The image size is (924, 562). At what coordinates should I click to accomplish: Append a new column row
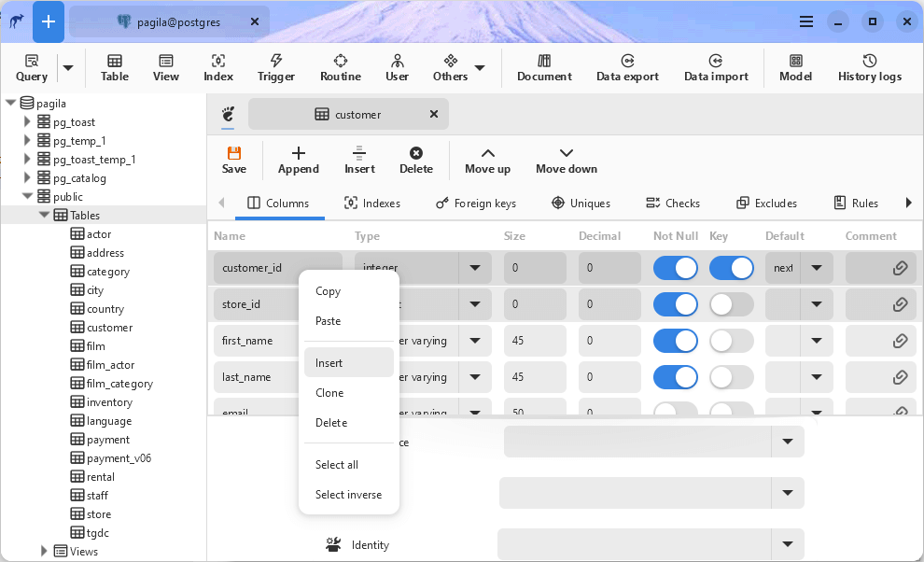298,160
